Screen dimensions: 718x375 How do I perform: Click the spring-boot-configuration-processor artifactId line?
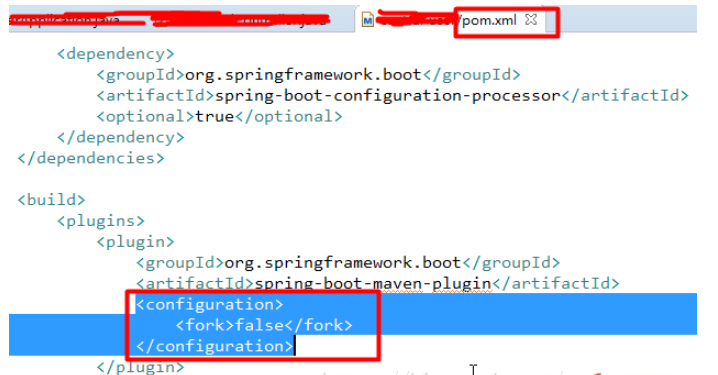coord(392,96)
